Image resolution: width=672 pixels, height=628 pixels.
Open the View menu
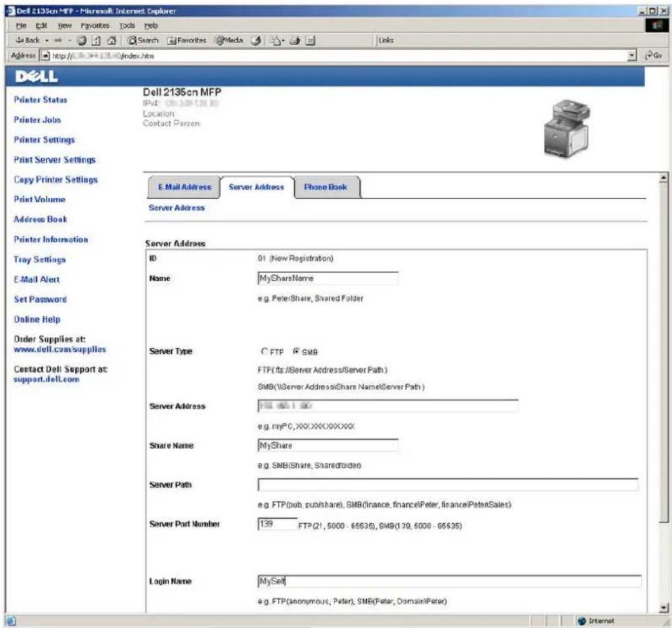pyautogui.click(x=65, y=26)
